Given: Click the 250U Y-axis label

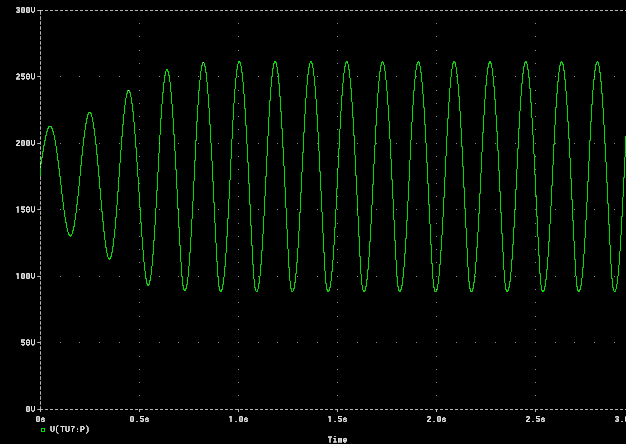Looking at the screenshot, I should point(26,76).
